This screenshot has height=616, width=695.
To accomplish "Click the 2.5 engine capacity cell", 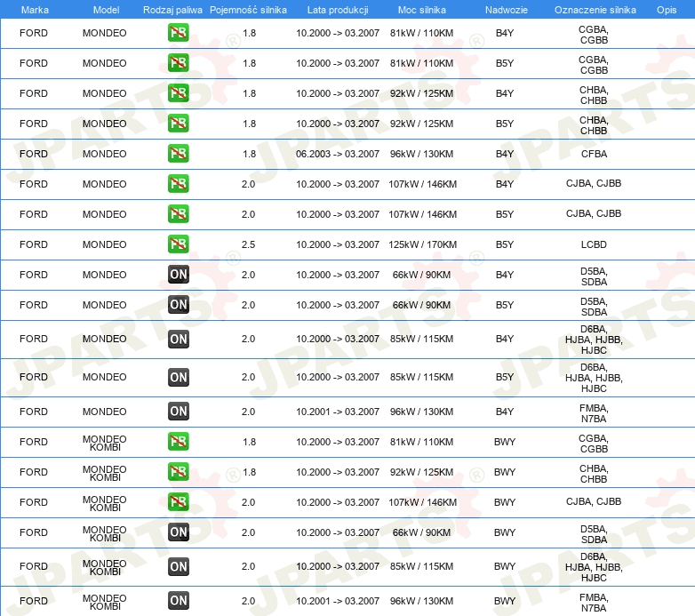I will point(248,244).
